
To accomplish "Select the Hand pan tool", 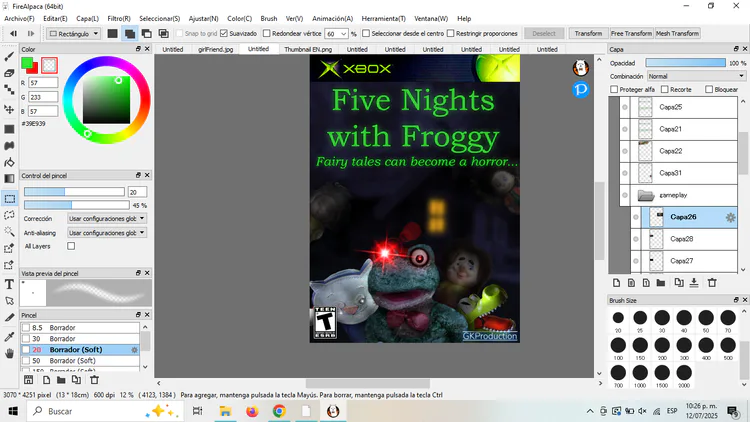I will (9, 354).
